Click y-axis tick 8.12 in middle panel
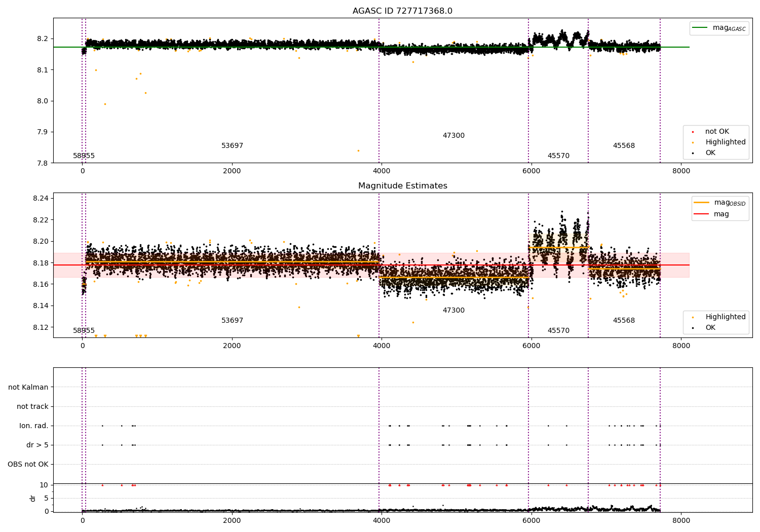This screenshot has width=760, height=532. 41,328
